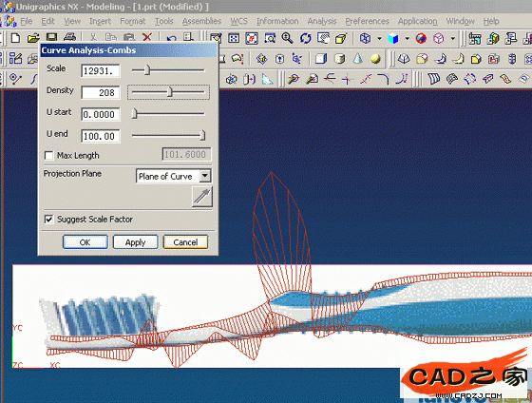Click the mesh surface grid icon
Screen dimensions: 532x403
coord(451,80)
